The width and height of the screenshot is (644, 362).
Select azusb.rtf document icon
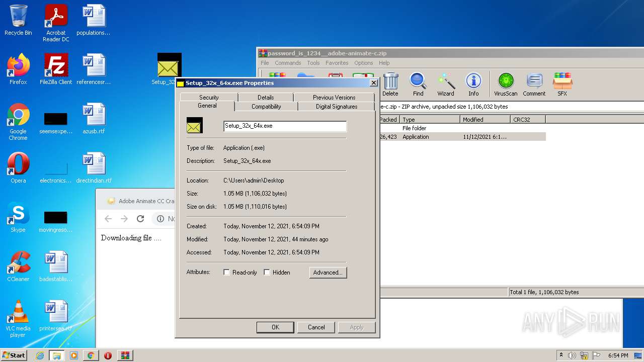point(94,119)
